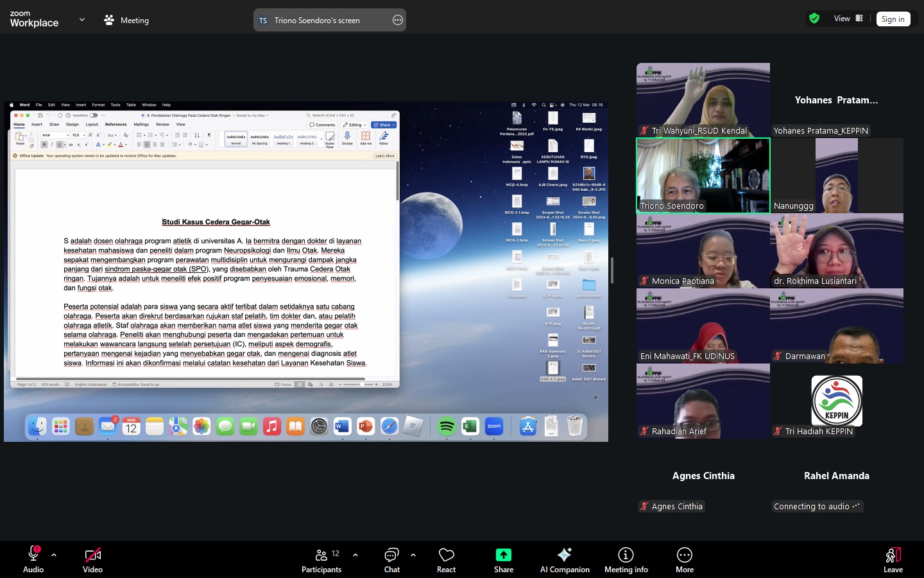Select the Meeting tab
The height and width of the screenshot is (578, 924).
pyautogui.click(x=126, y=20)
